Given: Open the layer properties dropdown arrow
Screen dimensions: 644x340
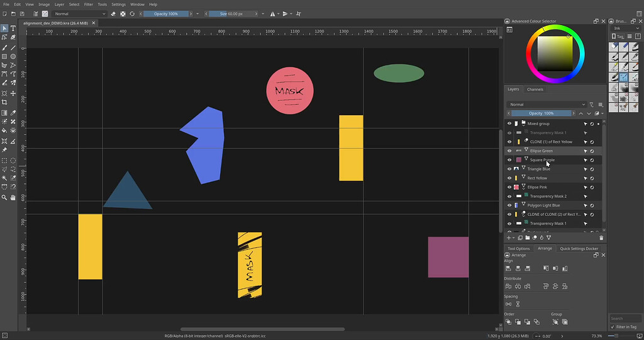Looking at the screenshot, I should coord(602,113).
